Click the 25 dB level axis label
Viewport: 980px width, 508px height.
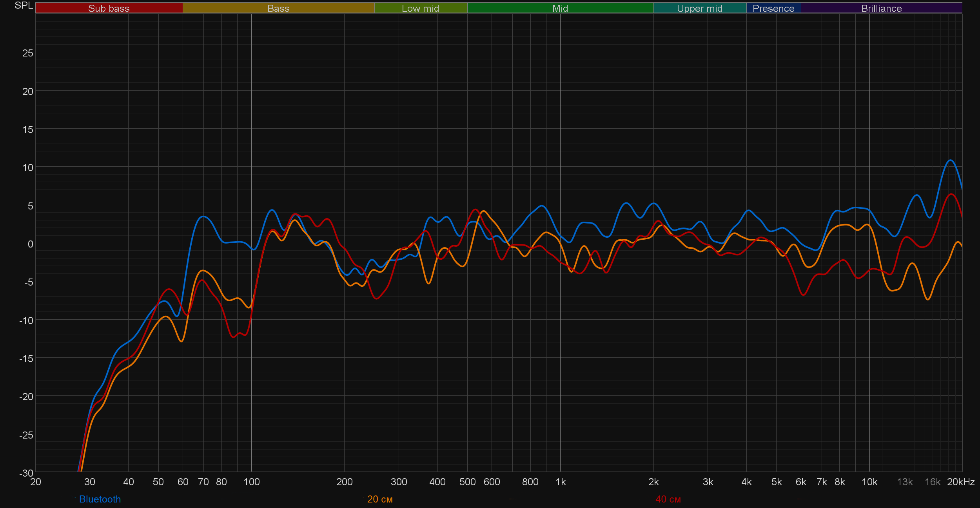click(27, 53)
